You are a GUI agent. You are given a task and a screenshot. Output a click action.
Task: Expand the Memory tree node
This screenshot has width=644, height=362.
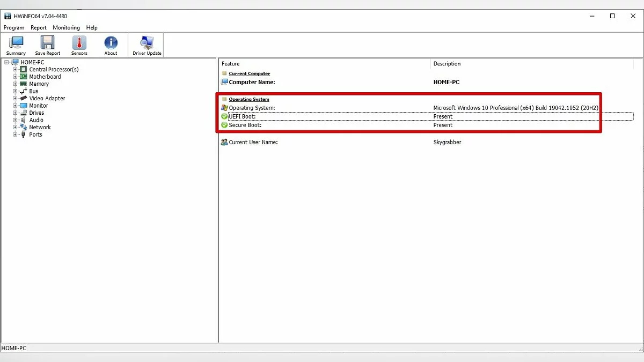(16, 84)
